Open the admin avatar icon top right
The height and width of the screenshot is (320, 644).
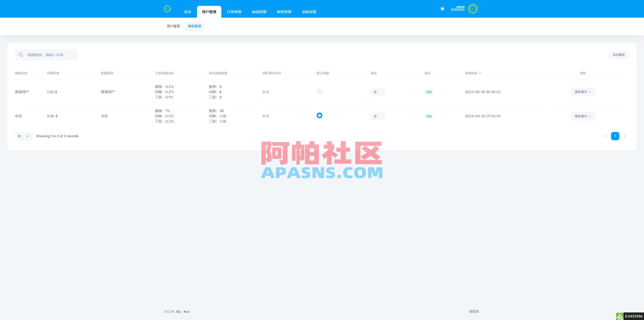(x=473, y=9)
